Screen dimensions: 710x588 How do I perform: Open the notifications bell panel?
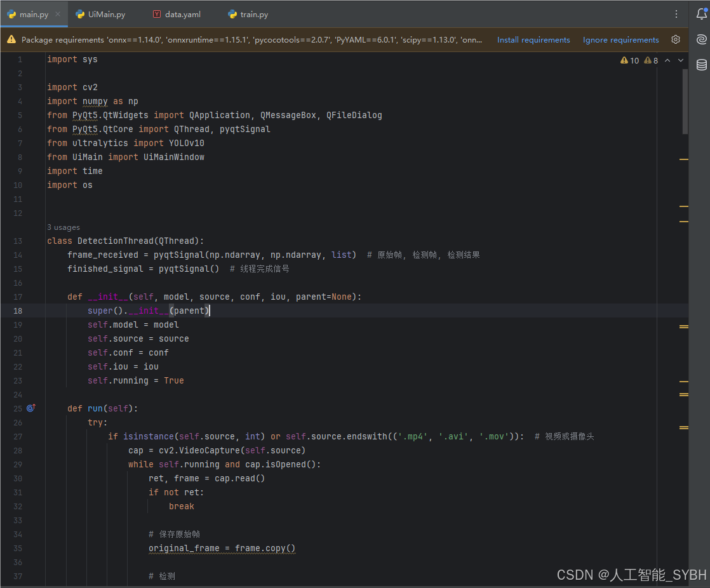[x=701, y=13]
